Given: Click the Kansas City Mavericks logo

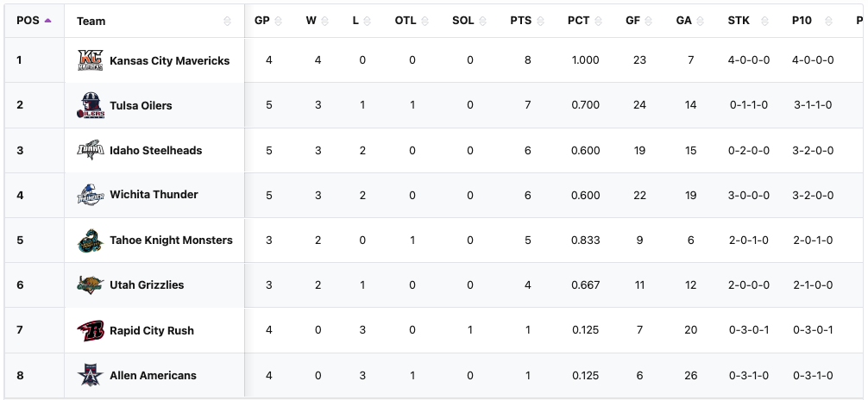Looking at the screenshot, I should tap(90, 60).
